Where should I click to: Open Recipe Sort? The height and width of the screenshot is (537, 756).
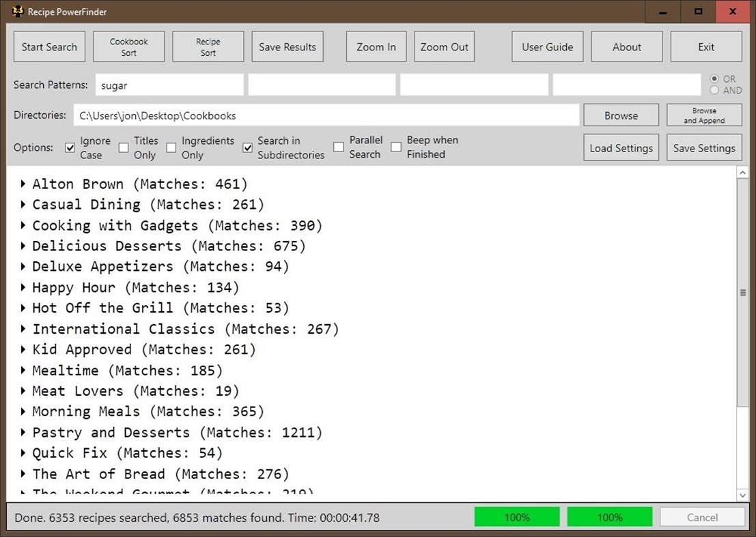coord(208,46)
